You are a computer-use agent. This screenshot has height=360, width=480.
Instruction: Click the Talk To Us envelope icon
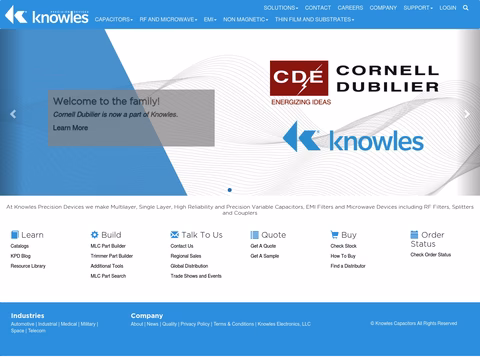[175, 235]
